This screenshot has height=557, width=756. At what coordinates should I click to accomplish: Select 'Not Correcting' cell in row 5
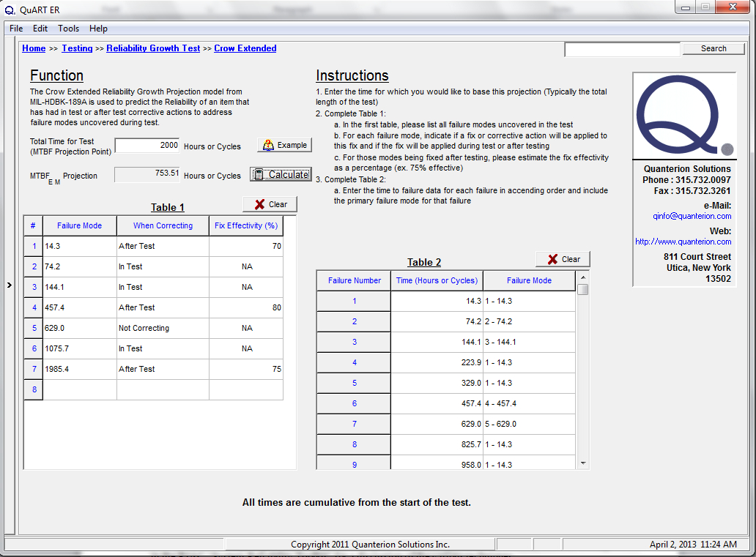[x=163, y=328]
